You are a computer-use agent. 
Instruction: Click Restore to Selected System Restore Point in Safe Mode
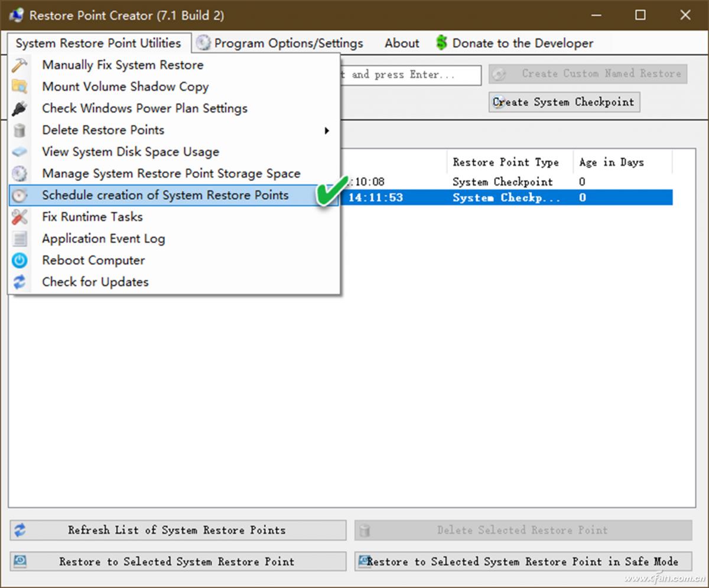522,561
